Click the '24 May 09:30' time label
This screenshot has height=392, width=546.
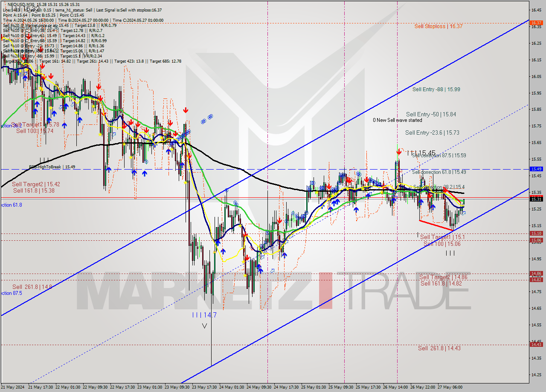coord(260,387)
